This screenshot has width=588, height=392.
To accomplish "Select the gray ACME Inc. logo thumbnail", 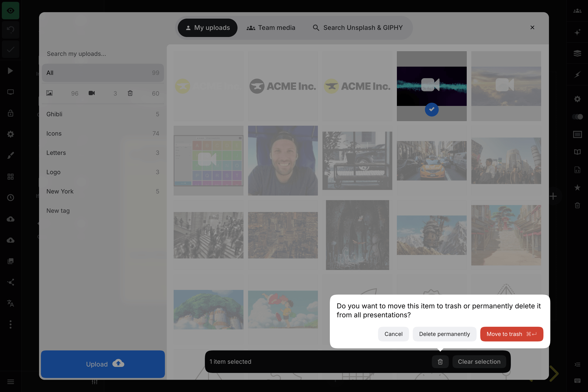I will point(283,86).
